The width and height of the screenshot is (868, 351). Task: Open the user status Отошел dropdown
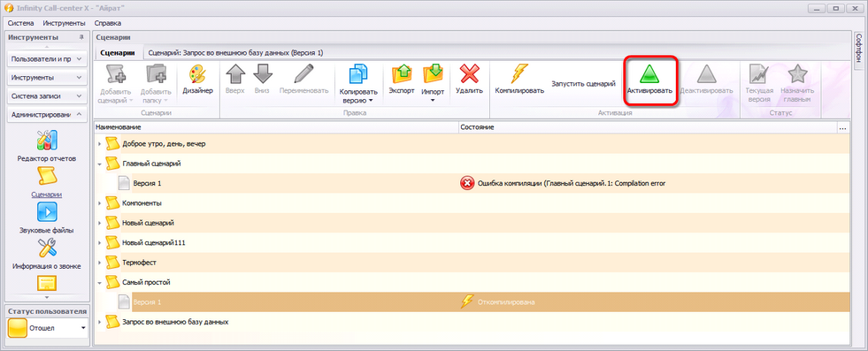tap(83, 328)
